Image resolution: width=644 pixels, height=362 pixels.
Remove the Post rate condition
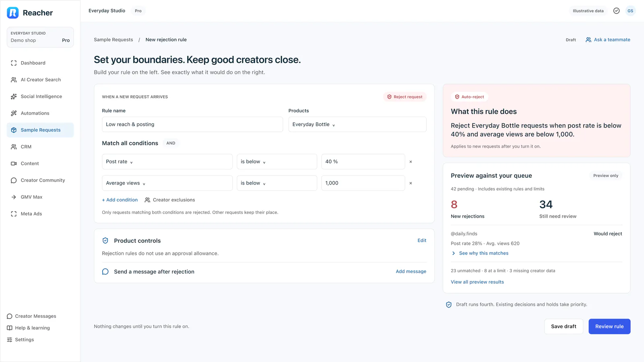(411, 162)
